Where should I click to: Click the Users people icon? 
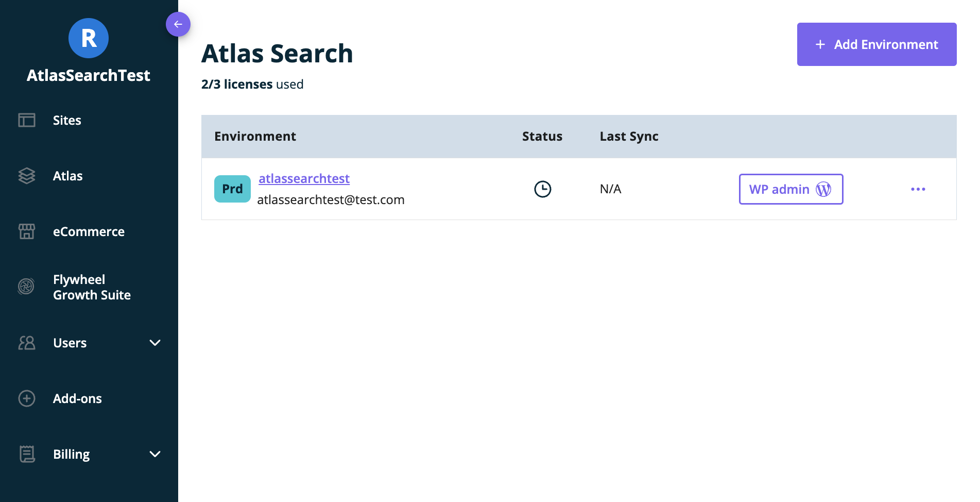pyautogui.click(x=27, y=343)
